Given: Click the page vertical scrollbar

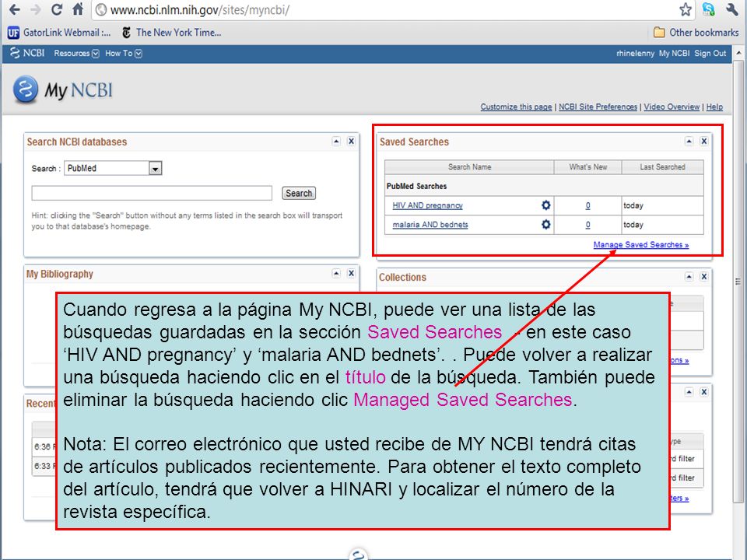Looking at the screenshot, I should 739,281.
